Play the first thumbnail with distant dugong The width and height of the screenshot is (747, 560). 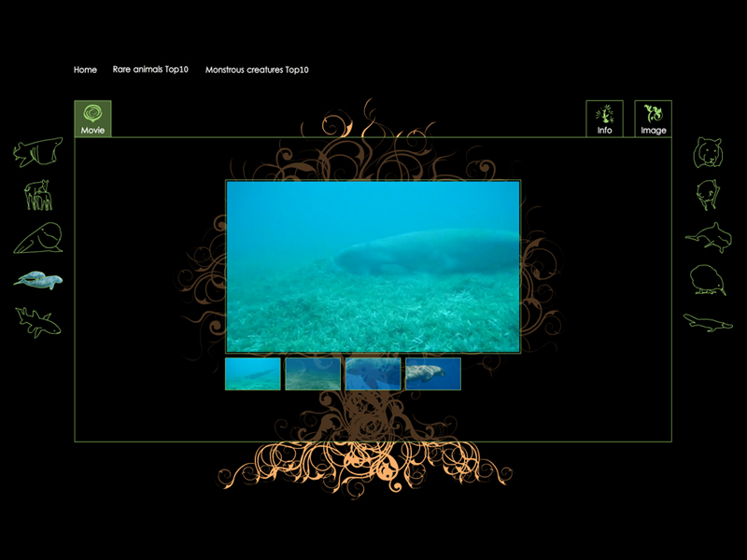click(252, 374)
